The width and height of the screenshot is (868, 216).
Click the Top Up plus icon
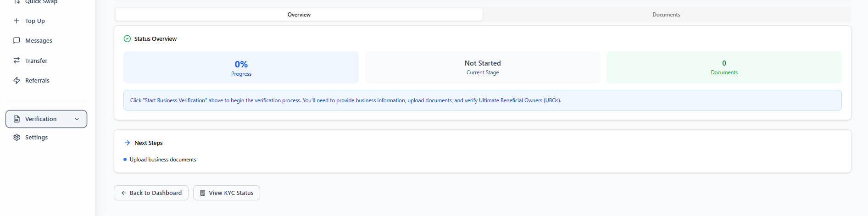(x=17, y=21)
